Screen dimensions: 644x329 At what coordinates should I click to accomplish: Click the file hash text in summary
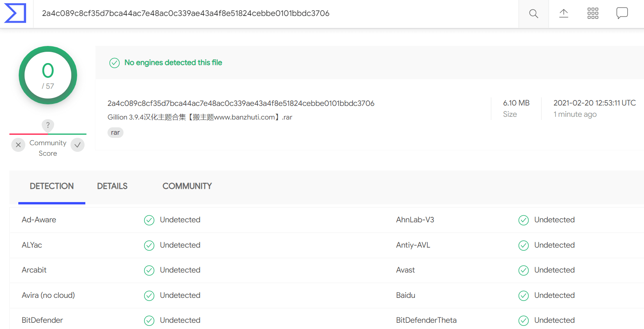[241, 103]
